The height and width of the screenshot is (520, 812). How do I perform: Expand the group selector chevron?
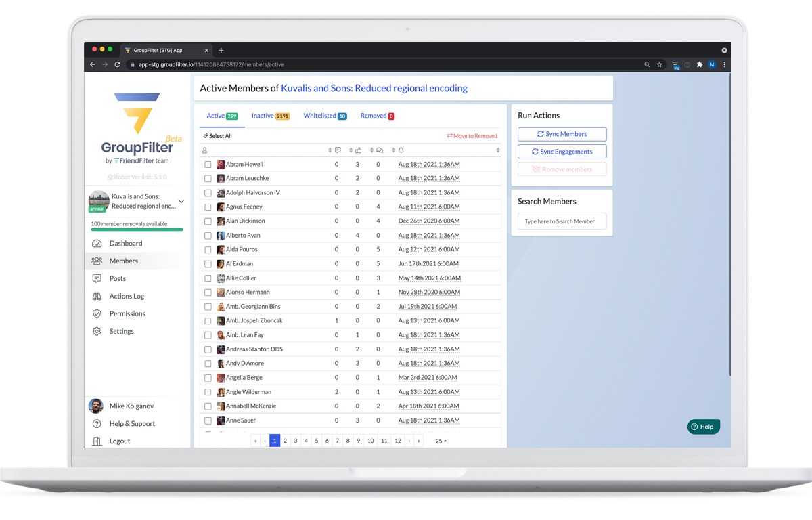tap(181, 201)
